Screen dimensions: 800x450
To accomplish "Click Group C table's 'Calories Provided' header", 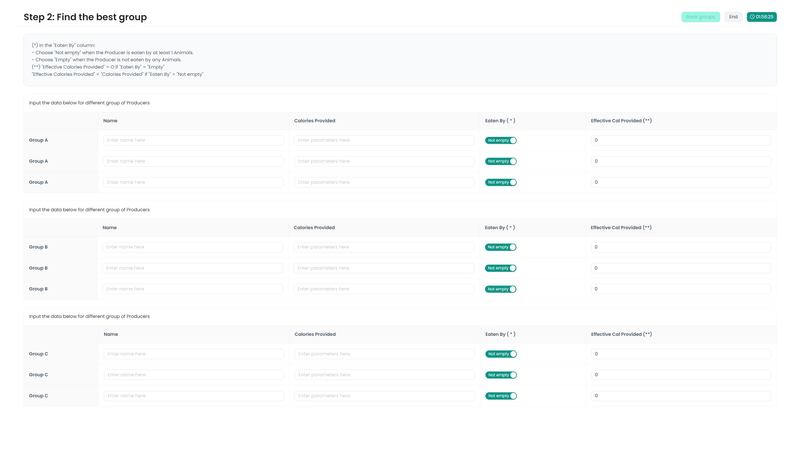I will tap(315, 334).
